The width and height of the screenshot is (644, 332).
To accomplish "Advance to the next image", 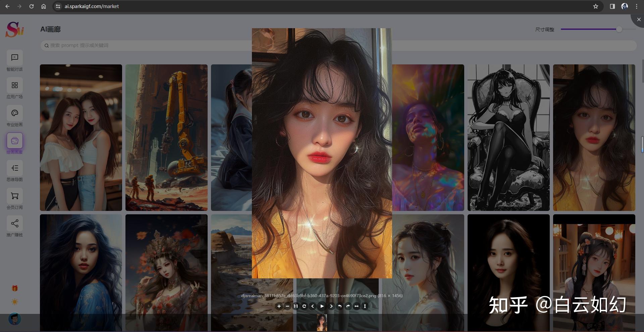I will click(x=331, y=306).
